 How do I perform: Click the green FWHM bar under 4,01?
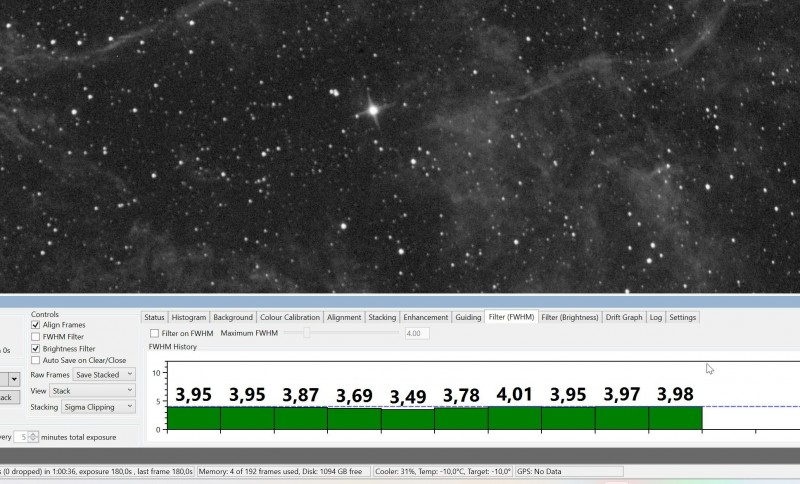pos(515,418)
